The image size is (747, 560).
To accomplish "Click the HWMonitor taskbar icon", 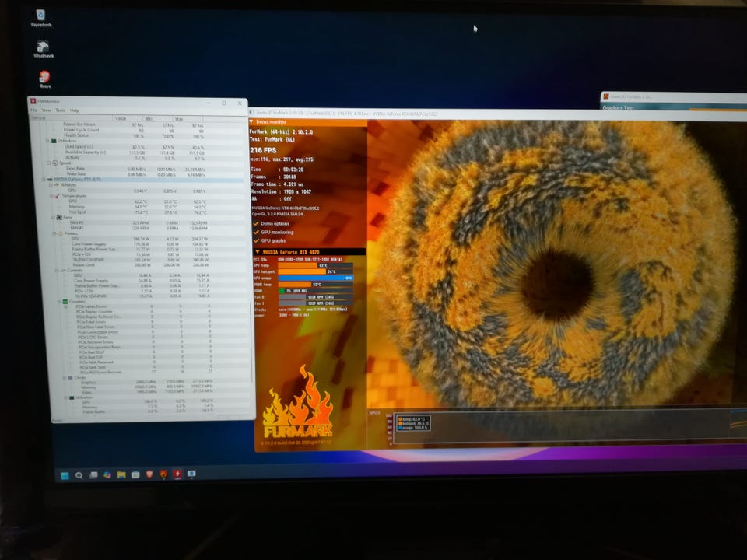I will pos(177,474).
